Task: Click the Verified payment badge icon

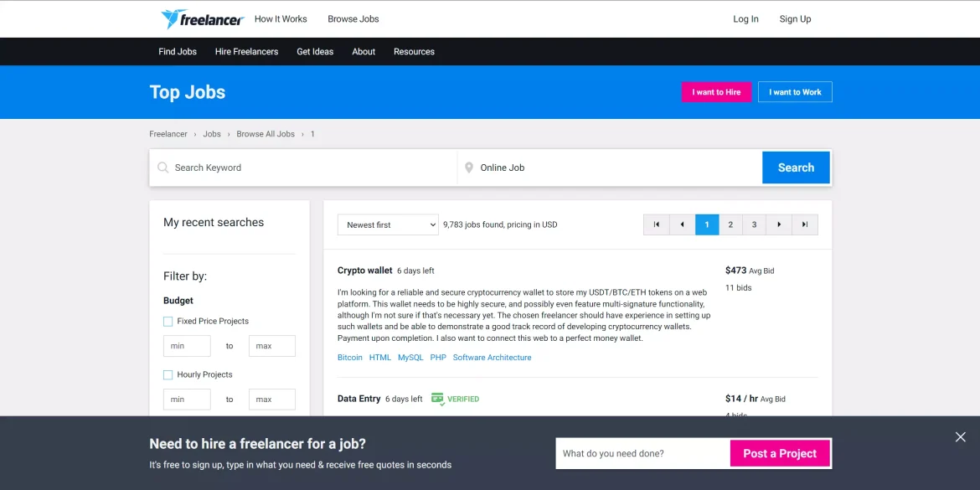Action: [437, 399]
